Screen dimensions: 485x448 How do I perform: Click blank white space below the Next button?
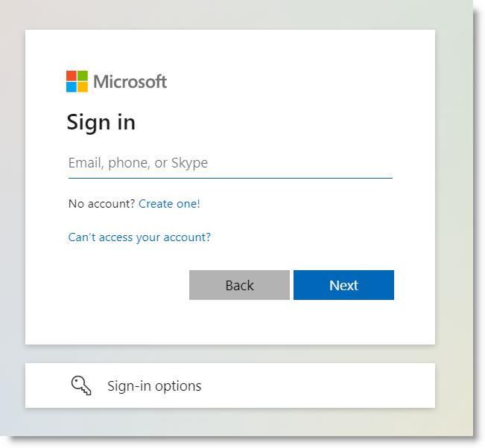pyautogui.click(x=343, y=324)
